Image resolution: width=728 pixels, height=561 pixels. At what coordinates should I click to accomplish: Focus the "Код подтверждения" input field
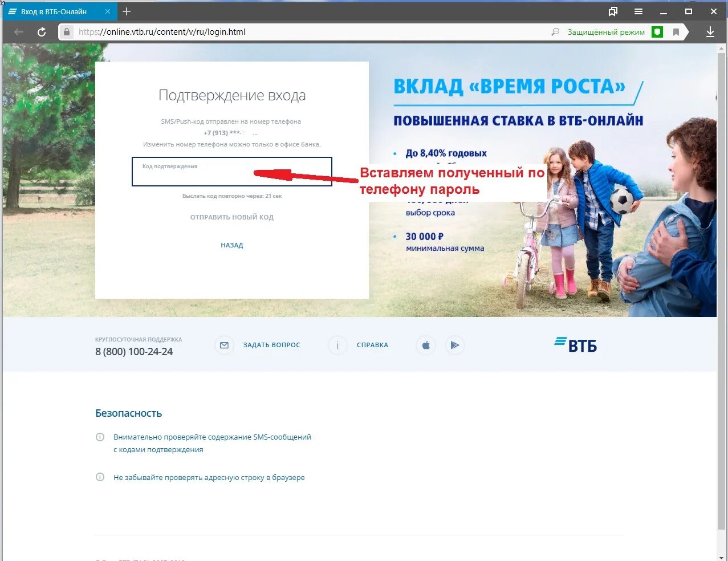pyautogui.click(x=231, y=172)
